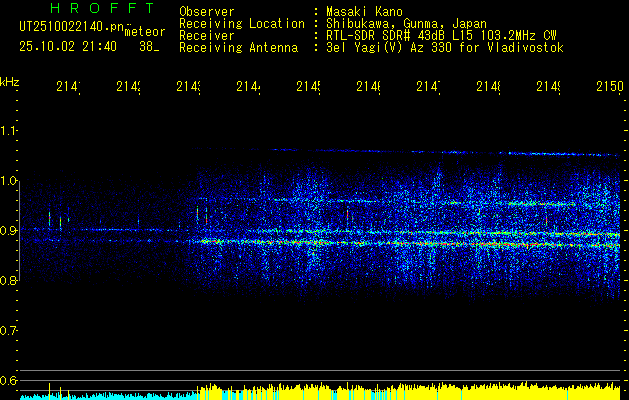Click the 2147 time marker
Screen dimensions: 629x400
click(x=428, y=87)
